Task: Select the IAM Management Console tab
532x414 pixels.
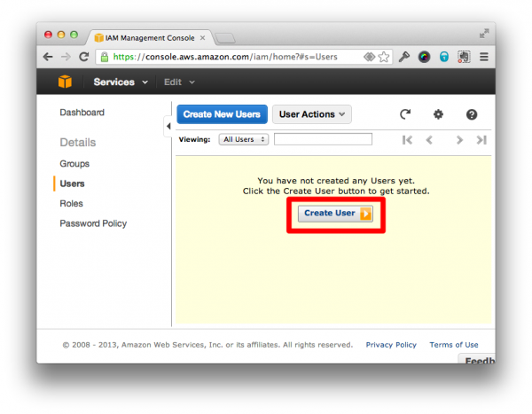Action: [151, 37]
